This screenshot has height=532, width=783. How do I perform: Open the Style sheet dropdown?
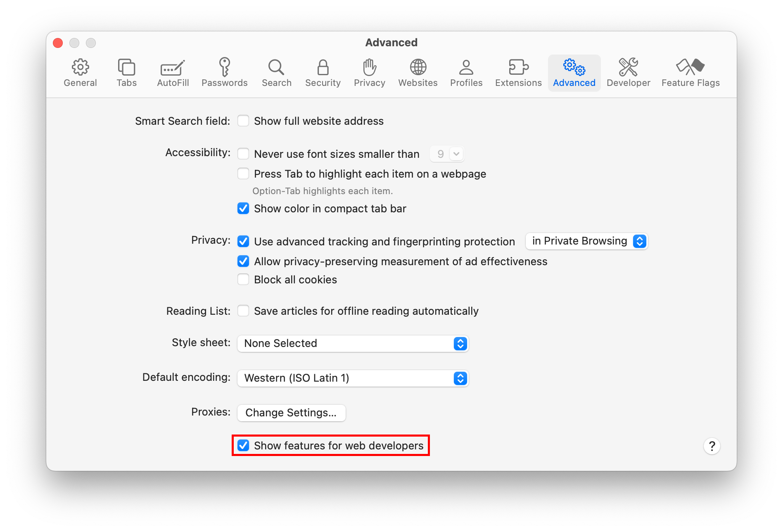coord(353,343)
